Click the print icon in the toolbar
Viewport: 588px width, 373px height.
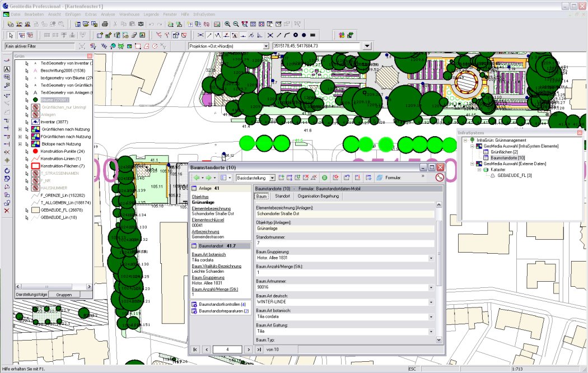pyautogui.click(x=104, y=24)
